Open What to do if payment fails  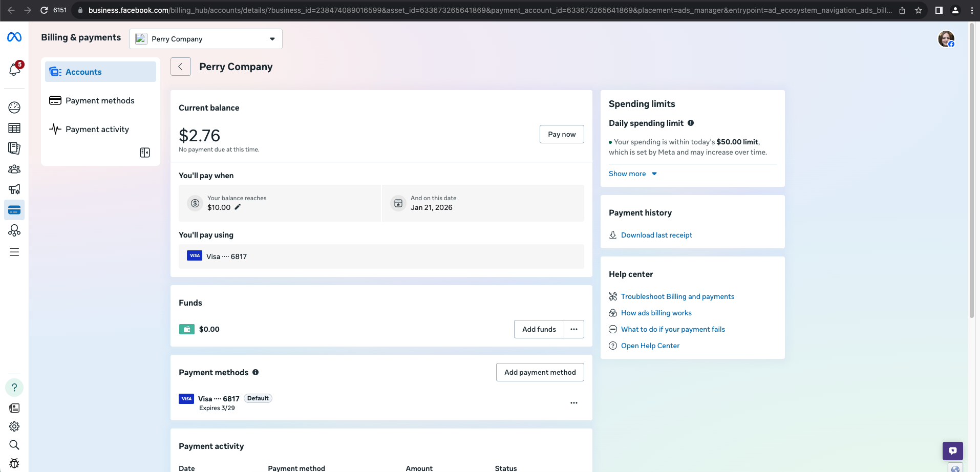[x=673, y=329]
